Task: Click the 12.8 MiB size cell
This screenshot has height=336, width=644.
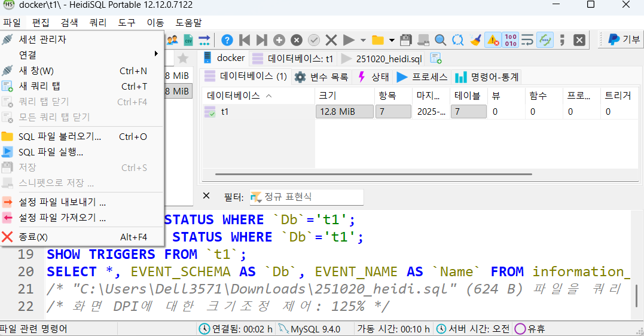Action: tap(344, 112)
